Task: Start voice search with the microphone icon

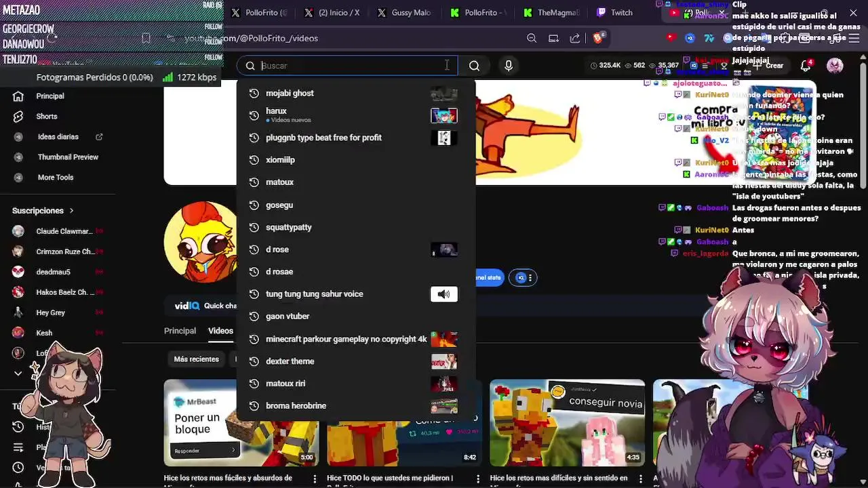Action: (x=509, y=66)
